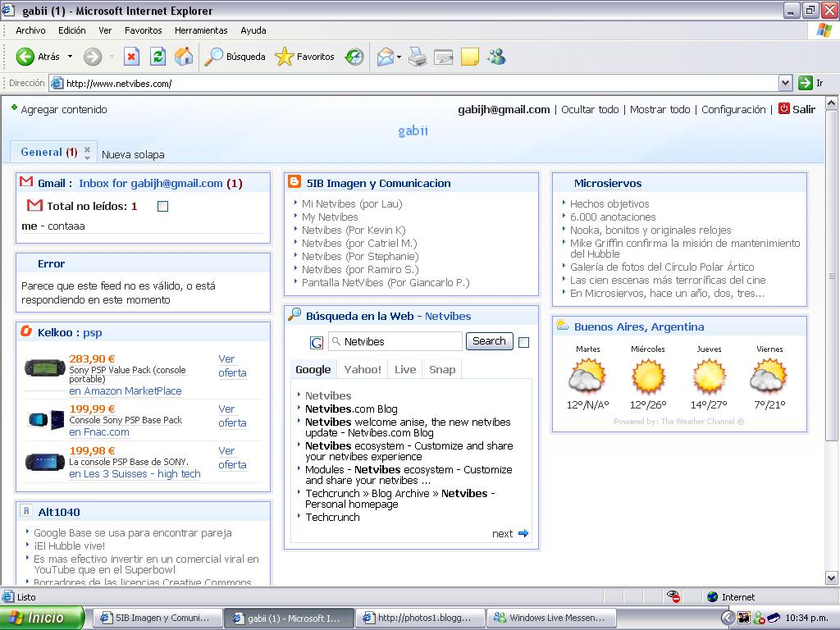Open the en Fnac.com link

pyautogui.click(x=99, y=431)
